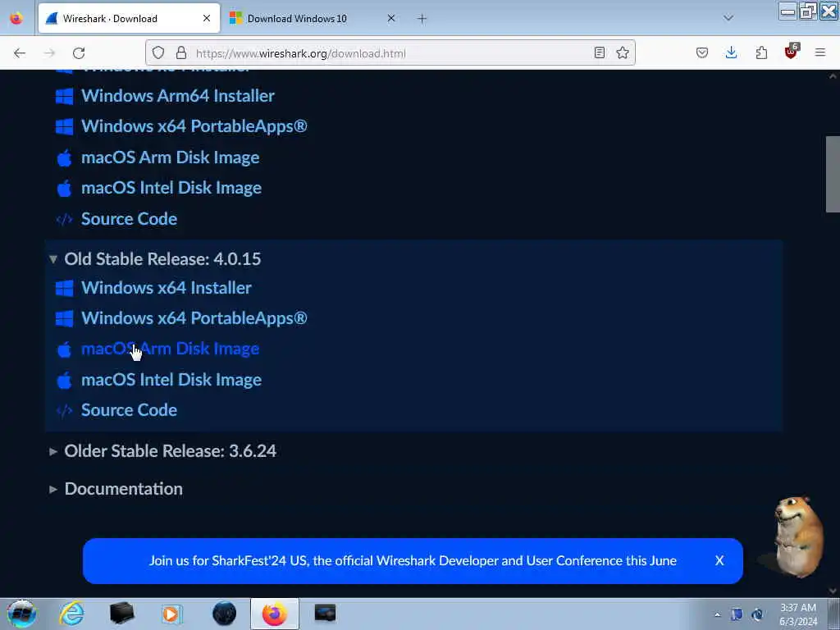This screenshot has width=840, height=630.
Task: Expand the Documentation section
Action: pos(116,489)
